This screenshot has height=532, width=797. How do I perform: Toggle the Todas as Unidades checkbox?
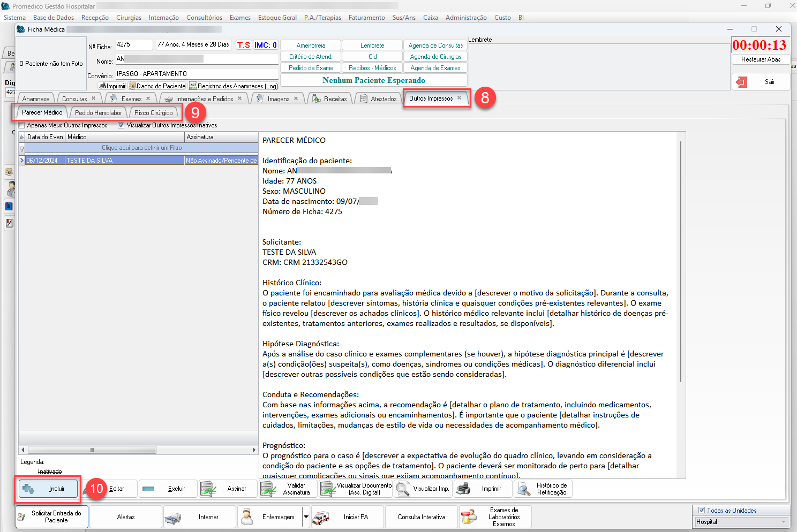pos(702,511)
